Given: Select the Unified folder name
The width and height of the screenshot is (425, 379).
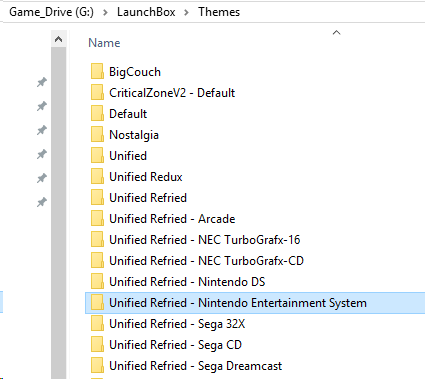Looking at the screenshot, I should [128, 156].
